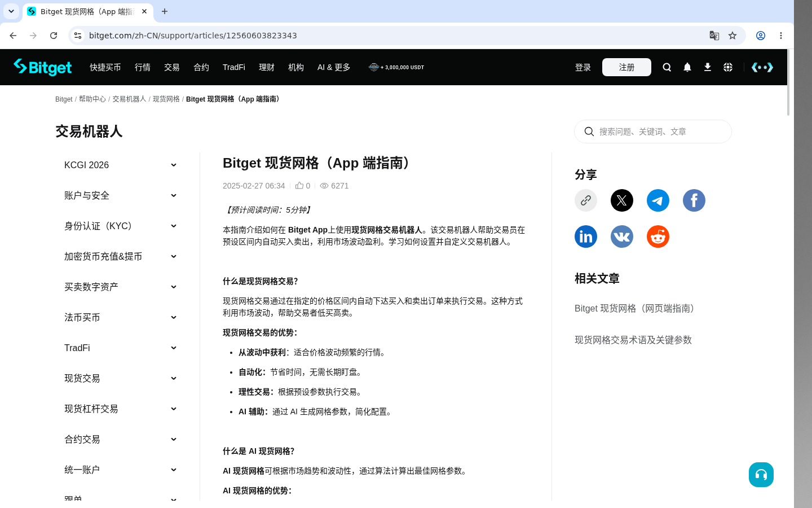Open the header search magnifier icon

pyautogui.click(x=667, y=67)
